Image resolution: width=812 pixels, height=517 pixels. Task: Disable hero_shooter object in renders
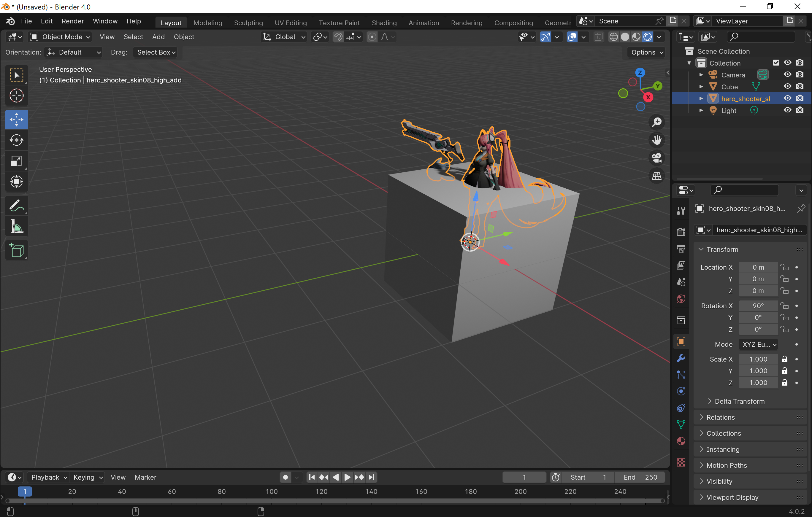800,98
